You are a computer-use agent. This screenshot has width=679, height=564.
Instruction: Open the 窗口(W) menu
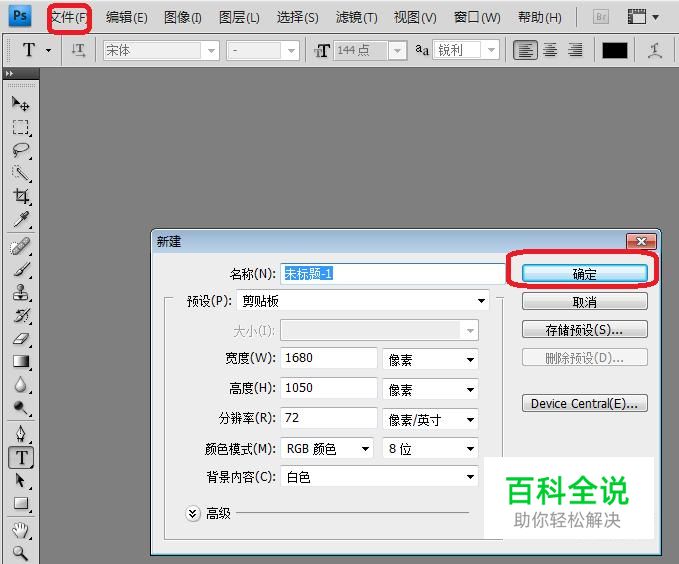477,18
